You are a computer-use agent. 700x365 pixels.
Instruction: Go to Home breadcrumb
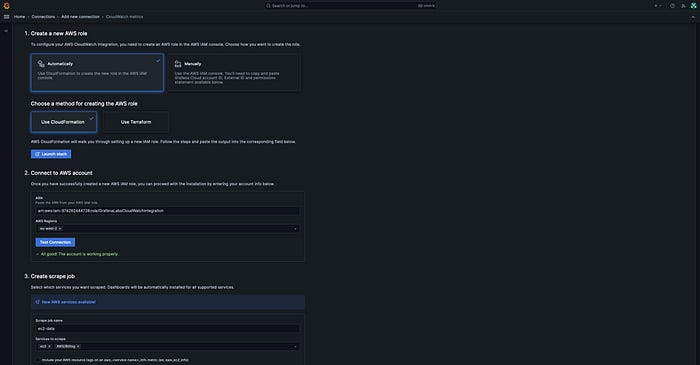(20, 17)
